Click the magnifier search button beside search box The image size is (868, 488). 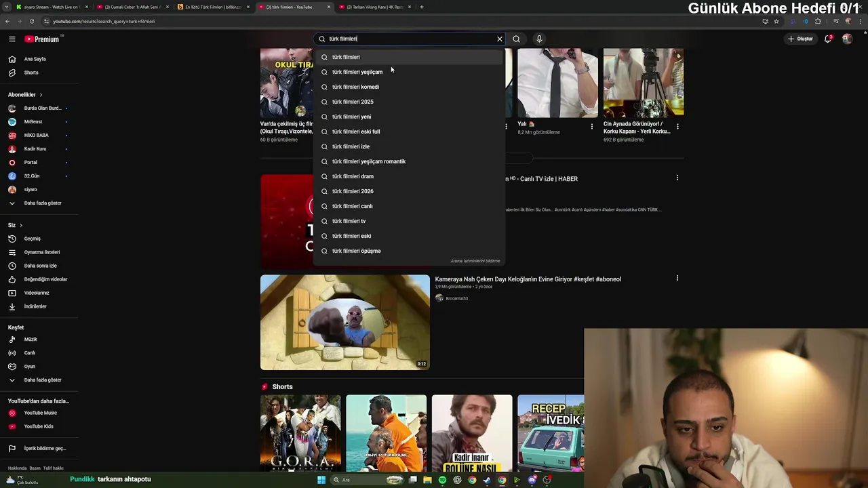click(516, 39)
